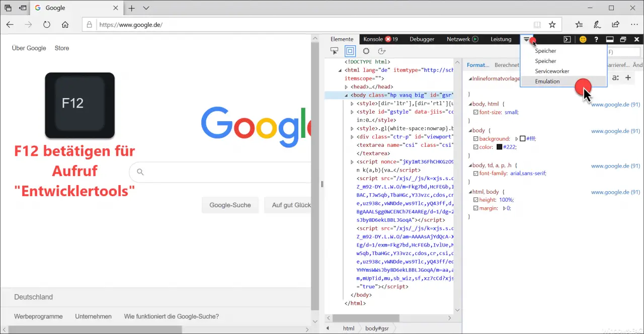The width and height of the screenshot is (644, 334).
Task: Expand the <div class="ctr-p"> node
Action: [352, 137]
